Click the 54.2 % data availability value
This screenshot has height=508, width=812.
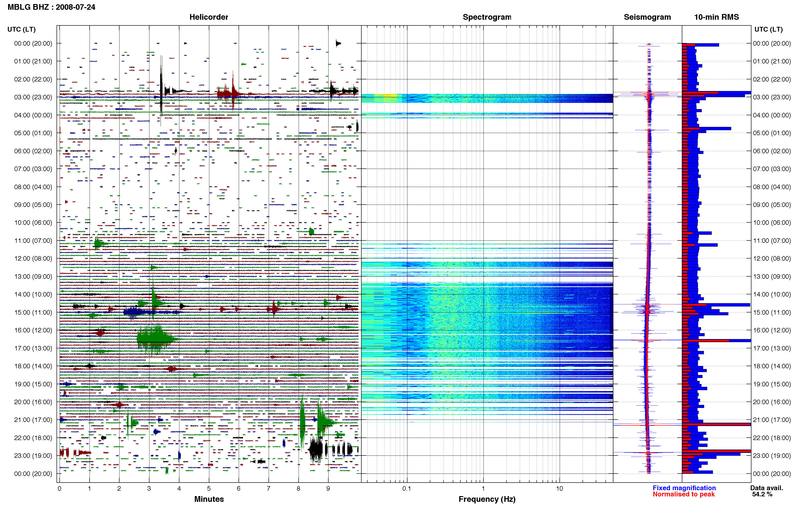pyautogui.click(x=762, y=494)
